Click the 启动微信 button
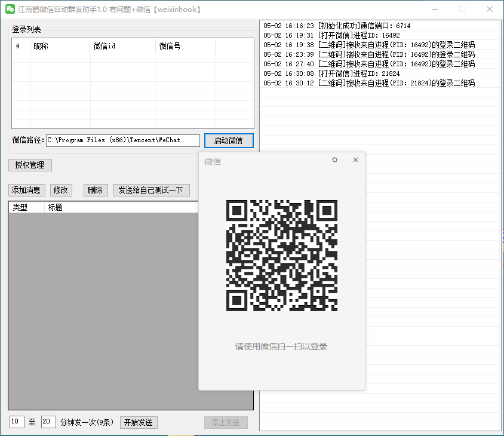The image size is (504, 436). click(x=229, y=140)
